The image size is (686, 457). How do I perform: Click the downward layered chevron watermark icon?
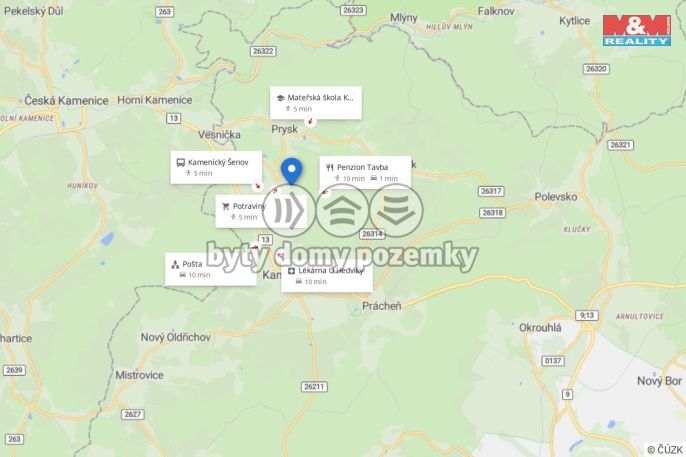(396, 210)
